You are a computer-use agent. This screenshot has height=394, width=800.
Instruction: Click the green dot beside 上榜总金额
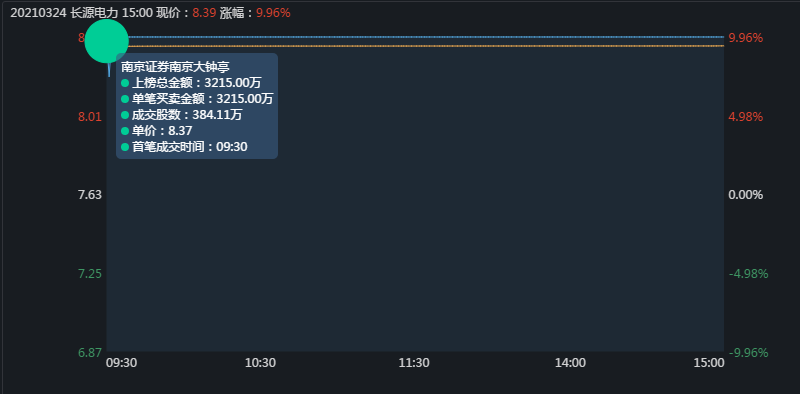tap(125, 83)
